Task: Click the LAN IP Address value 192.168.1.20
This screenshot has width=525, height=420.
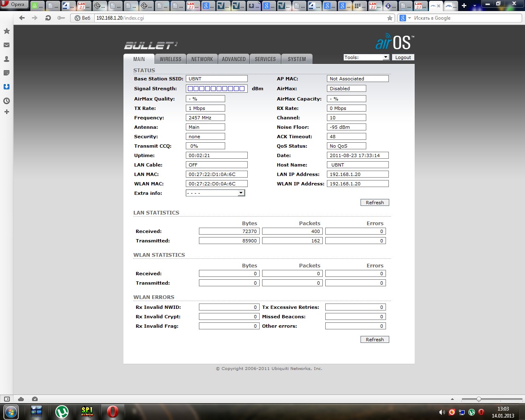Action: point(358,174)
